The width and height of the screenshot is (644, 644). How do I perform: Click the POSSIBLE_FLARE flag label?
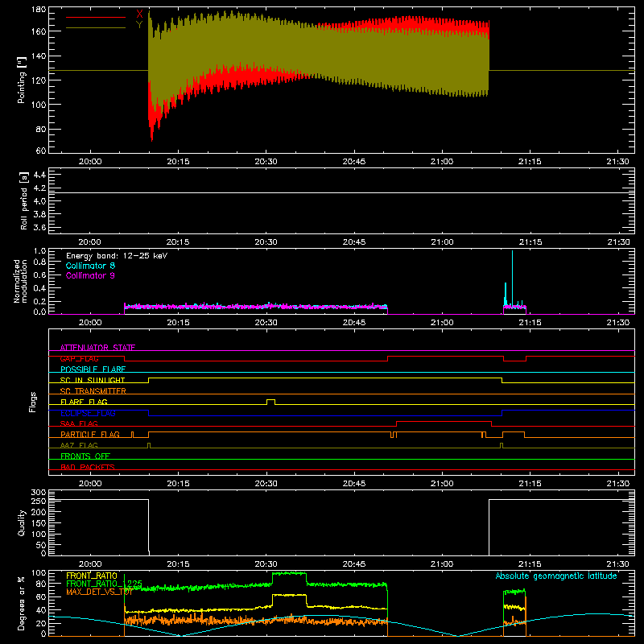tap(93, 369)
